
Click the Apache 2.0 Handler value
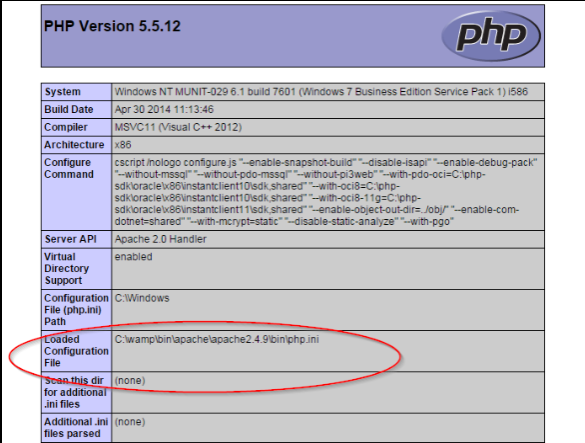(x=160, y=239)
